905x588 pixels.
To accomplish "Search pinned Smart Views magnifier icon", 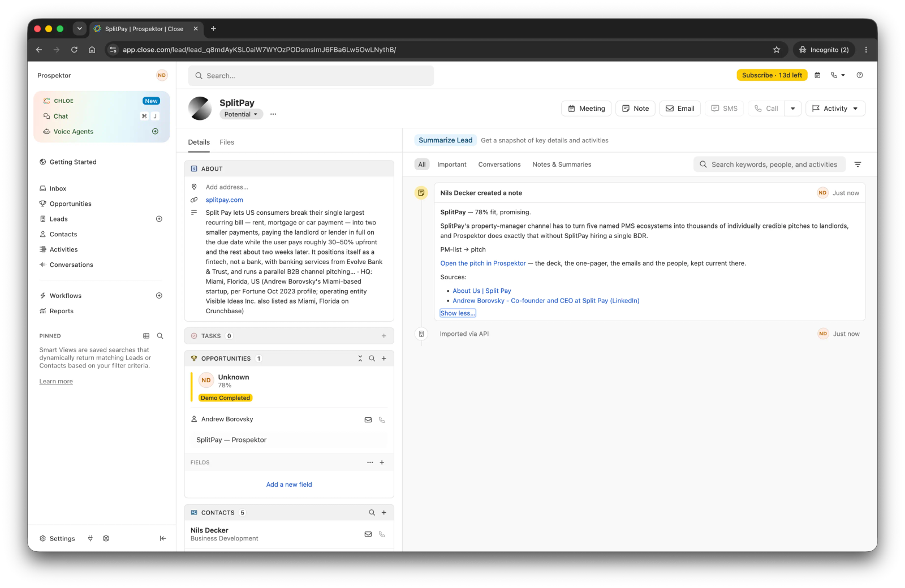I will point(160,336).
